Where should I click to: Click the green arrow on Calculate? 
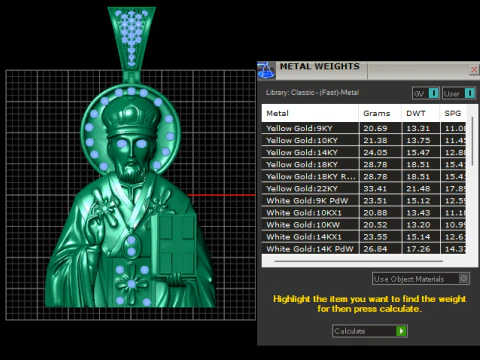[401, 331]
